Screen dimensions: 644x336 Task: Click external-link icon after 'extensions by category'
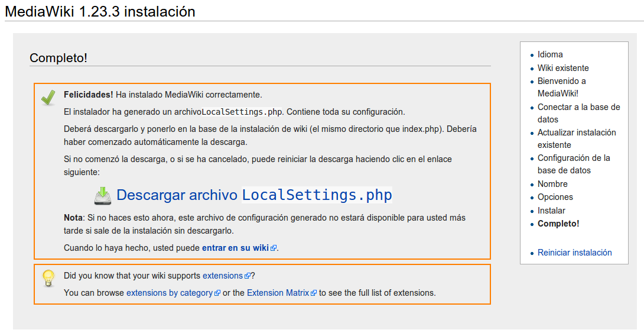pos(217,293)
